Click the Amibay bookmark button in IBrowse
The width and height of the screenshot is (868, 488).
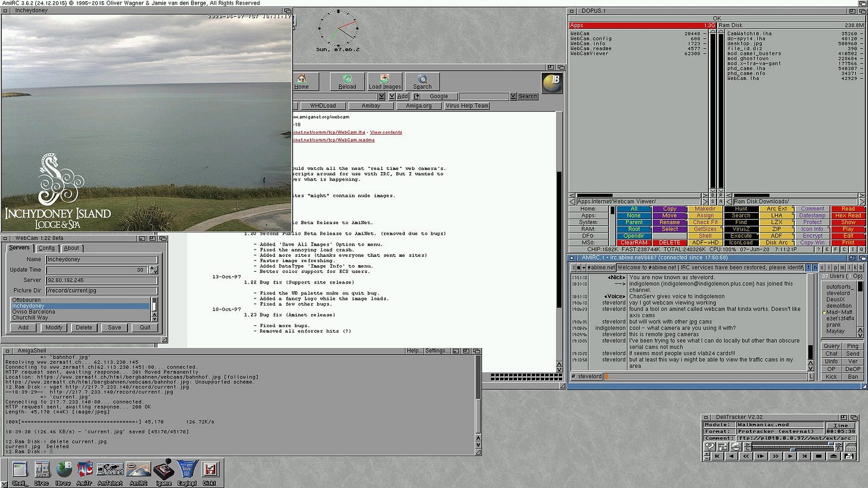click(371, 105)
